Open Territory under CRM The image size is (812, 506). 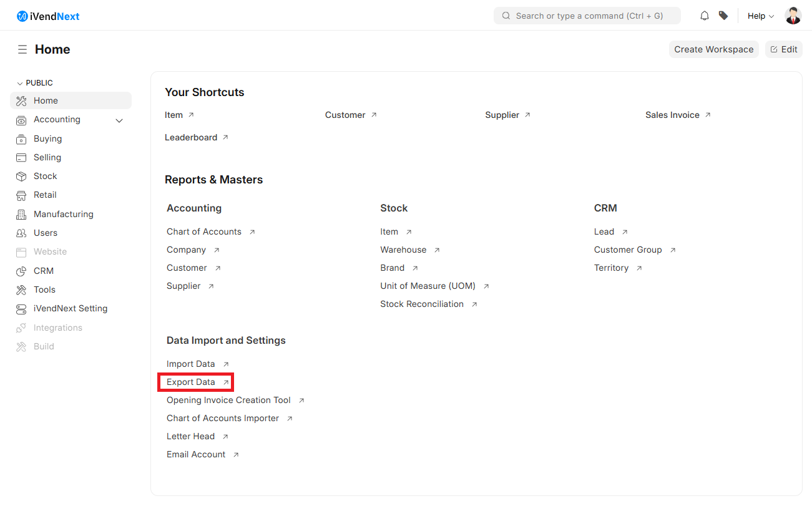coord(612,268)
